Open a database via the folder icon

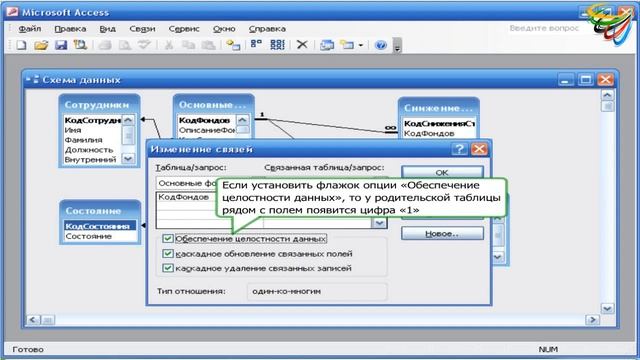click(41, 45)
